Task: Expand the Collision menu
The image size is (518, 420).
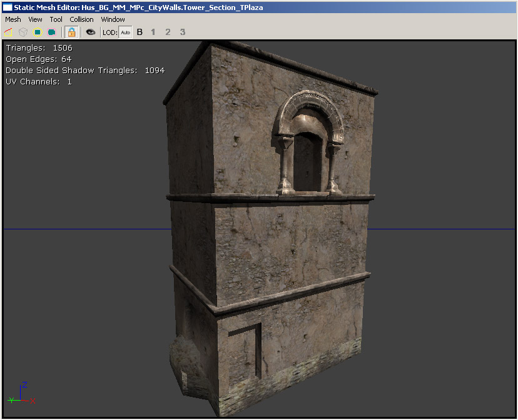Action: click(81, 19)
